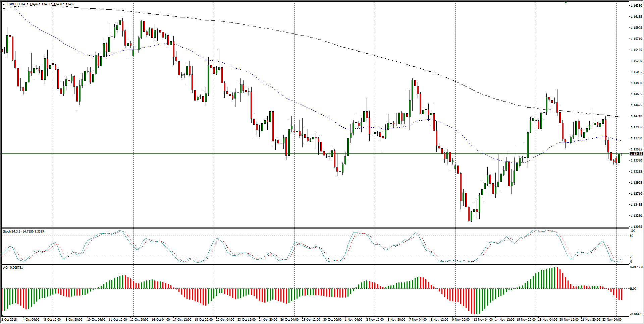The image size is (644, 324).
Task: Click the green chart shift triangle marker
Action: pyautogui.click(x=566, y=2)
